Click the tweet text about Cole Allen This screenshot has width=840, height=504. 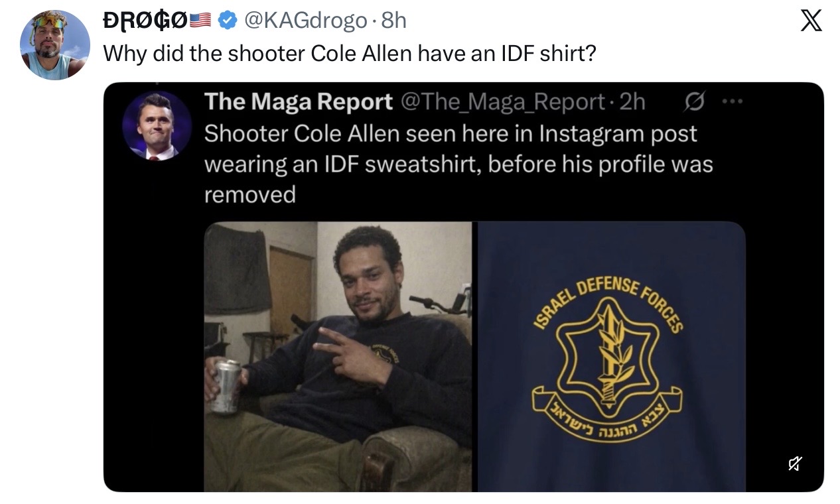(x=350, y=54)
